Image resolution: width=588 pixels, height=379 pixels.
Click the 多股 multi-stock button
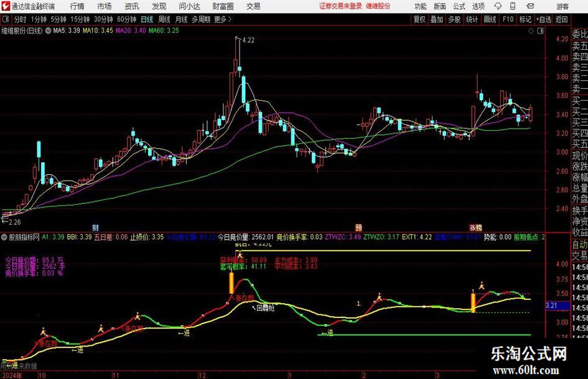pos(454,19)
